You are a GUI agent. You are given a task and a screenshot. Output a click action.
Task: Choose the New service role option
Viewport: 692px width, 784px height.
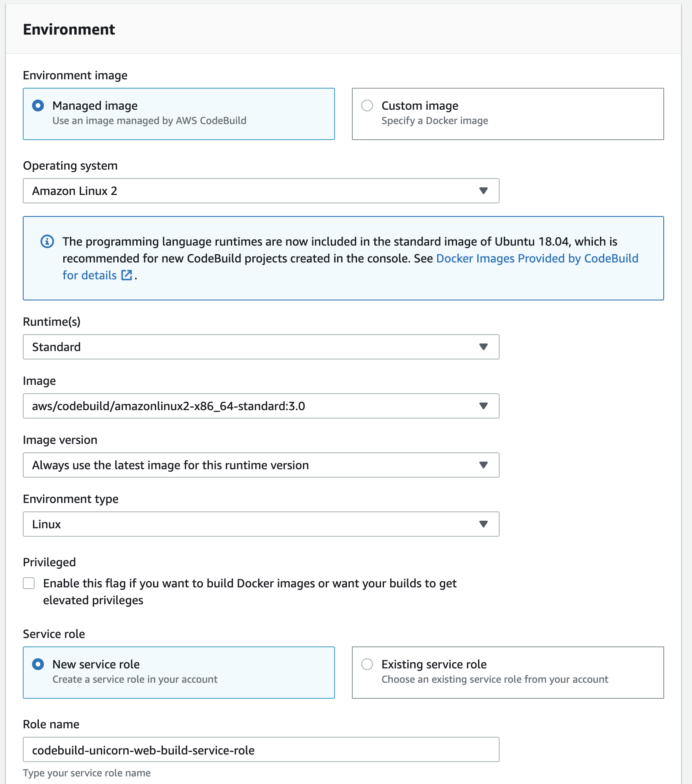coord(38,664)
